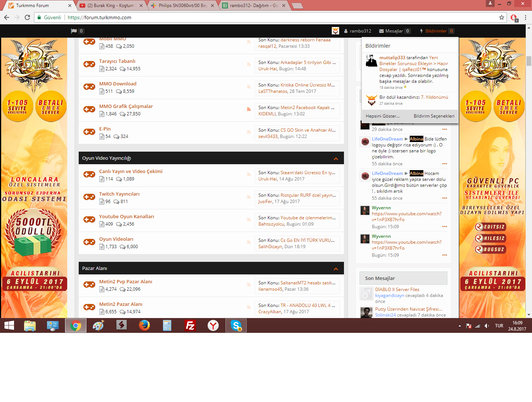Image resolution: width=532 pixels, height=402 pixels.
Task: Reload the forum page
Action: [x=27, y=17]
